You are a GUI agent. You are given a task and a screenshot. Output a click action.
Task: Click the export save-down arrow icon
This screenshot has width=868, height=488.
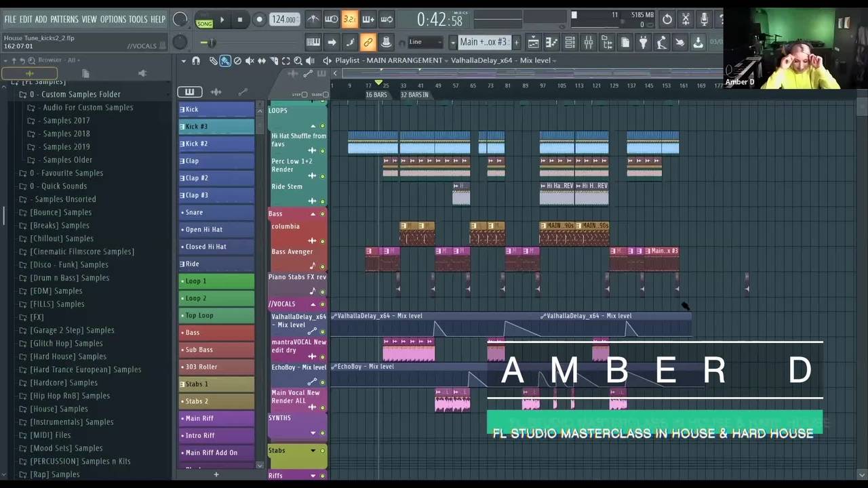698,43
